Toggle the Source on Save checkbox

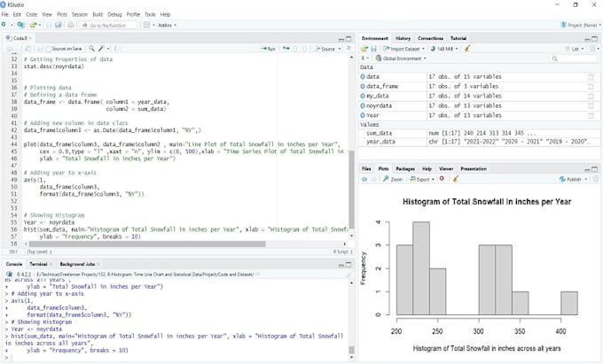coord(49,49)
